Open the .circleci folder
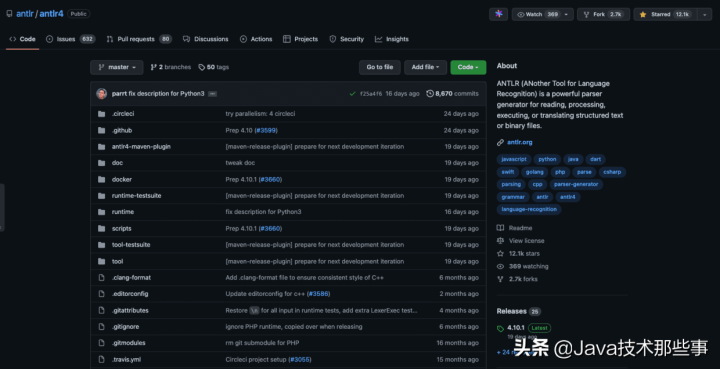 coord(123,113)
